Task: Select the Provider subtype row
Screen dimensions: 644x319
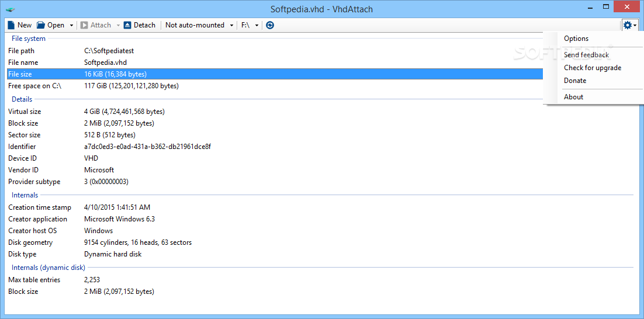Action: tap(320, 182)
